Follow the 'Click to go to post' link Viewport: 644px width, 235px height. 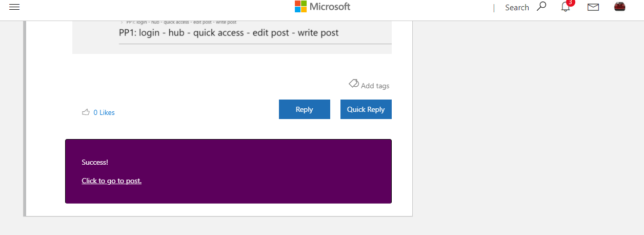click(111, 181)
